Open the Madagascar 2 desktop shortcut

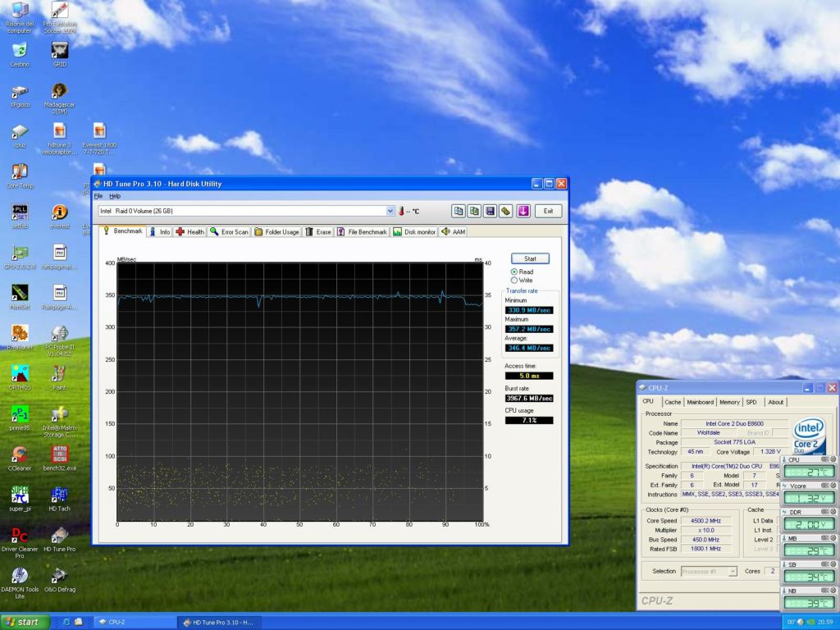pyautogui.click(x=59, y=98)
